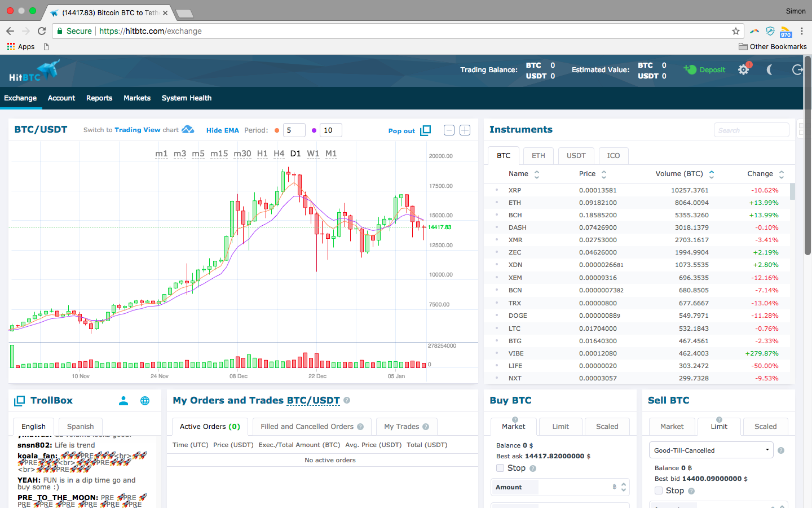Viewport: 812px width, 508px height.
Task: Click purple EMA color dot
Action: click(x=314, y=130)
